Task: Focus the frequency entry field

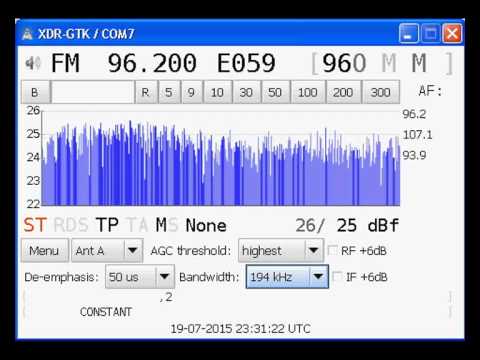Action: click(93, 92)
